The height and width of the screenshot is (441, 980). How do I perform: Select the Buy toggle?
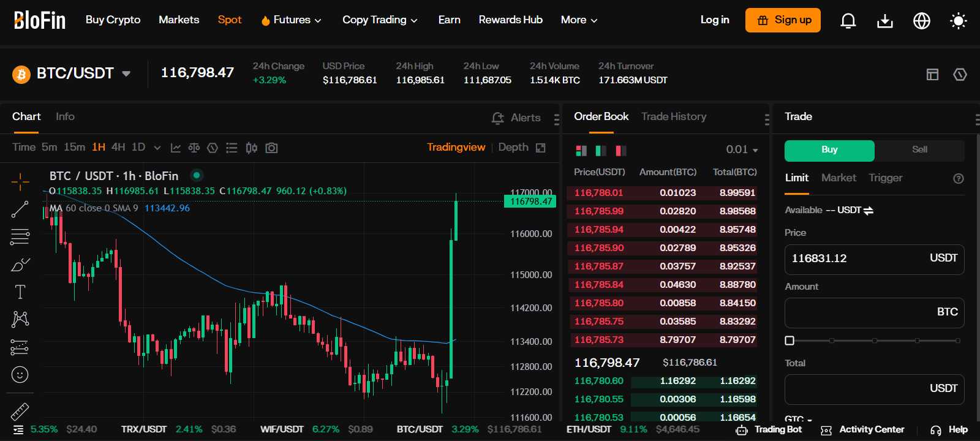click(829, 150)
